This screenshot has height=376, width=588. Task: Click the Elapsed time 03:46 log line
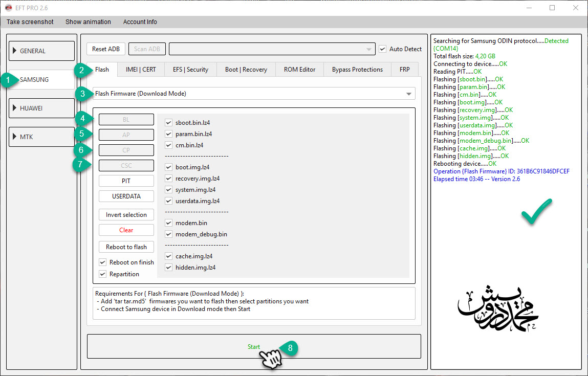[476, 179]
